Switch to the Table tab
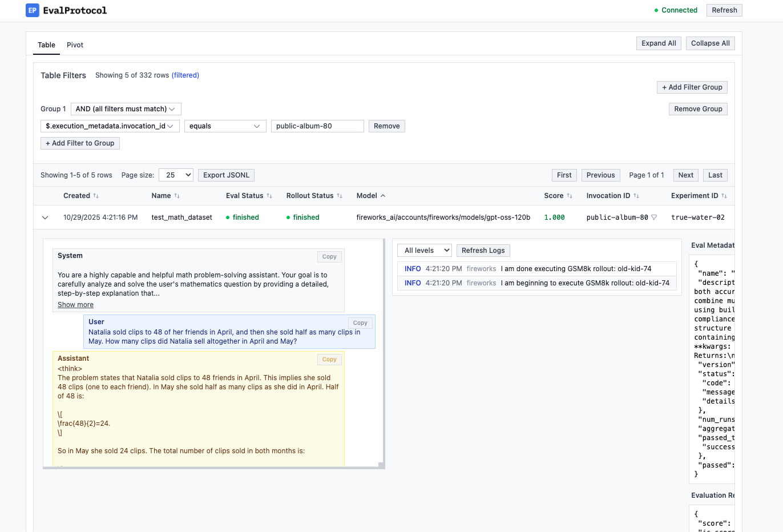The height and width of the screenshot is (532, 783). [46, 45]
